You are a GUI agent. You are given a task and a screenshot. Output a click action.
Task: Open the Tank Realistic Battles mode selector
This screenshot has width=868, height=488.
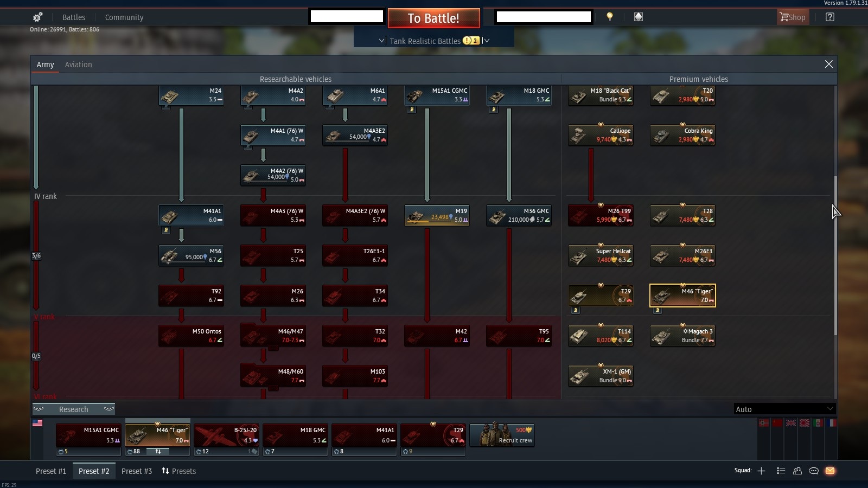434,41
